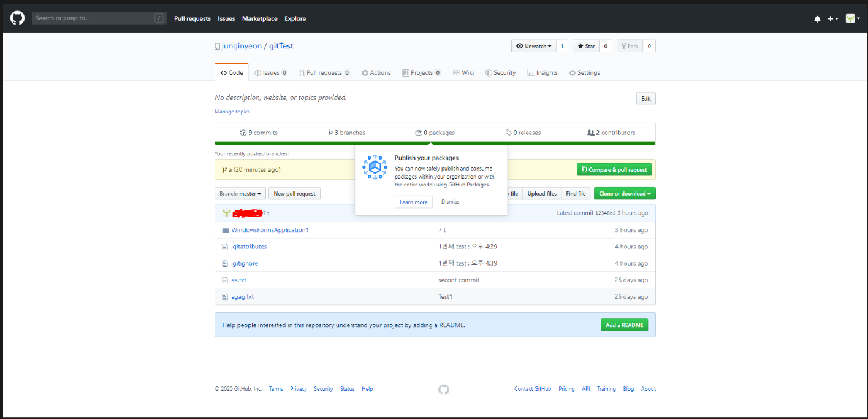Screen dimensions: 868x419
Task: Click the agag.txt file icon
Action: [x=225, y=296]
